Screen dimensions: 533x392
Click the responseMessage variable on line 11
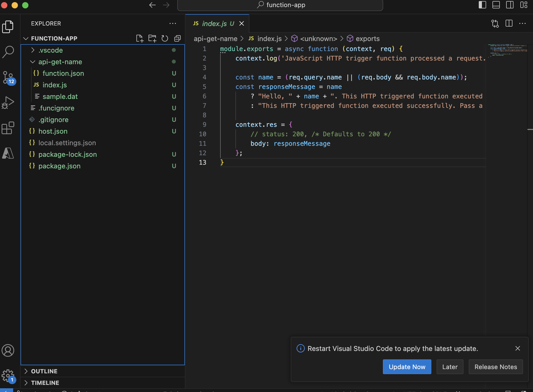(302, 143)
